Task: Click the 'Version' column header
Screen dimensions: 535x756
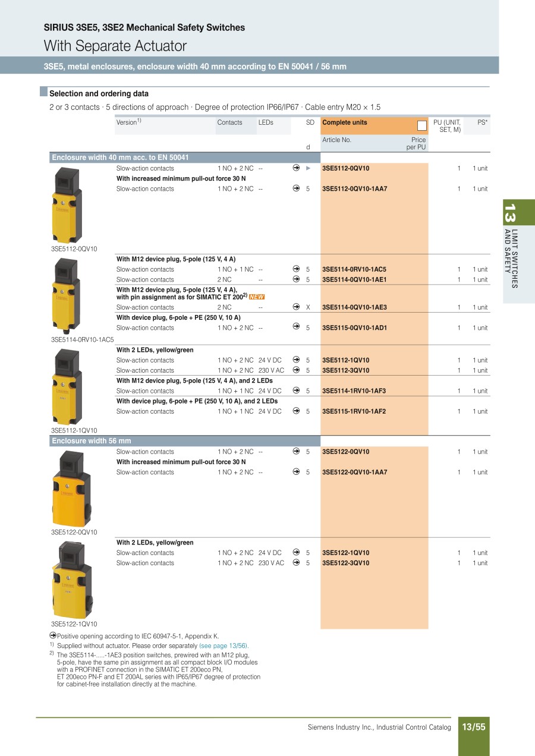Action: 128,122
